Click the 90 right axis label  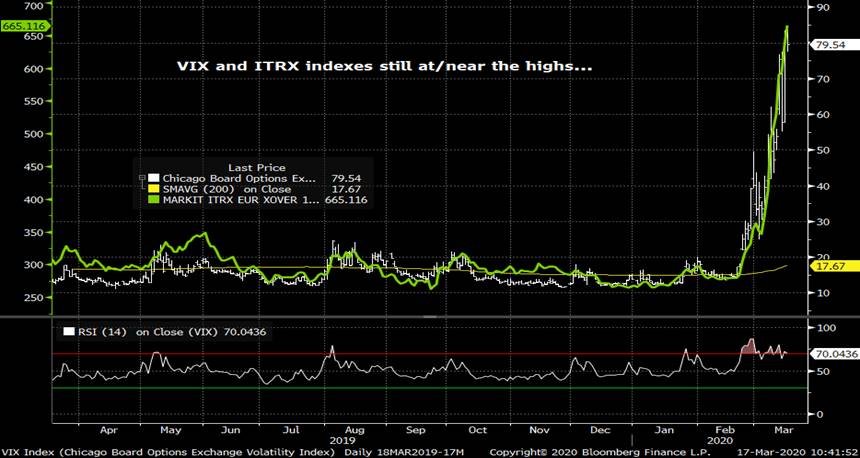823,8
